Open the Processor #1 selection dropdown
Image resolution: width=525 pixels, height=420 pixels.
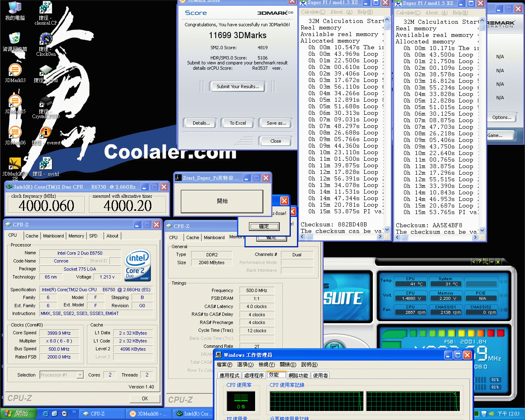80,375
